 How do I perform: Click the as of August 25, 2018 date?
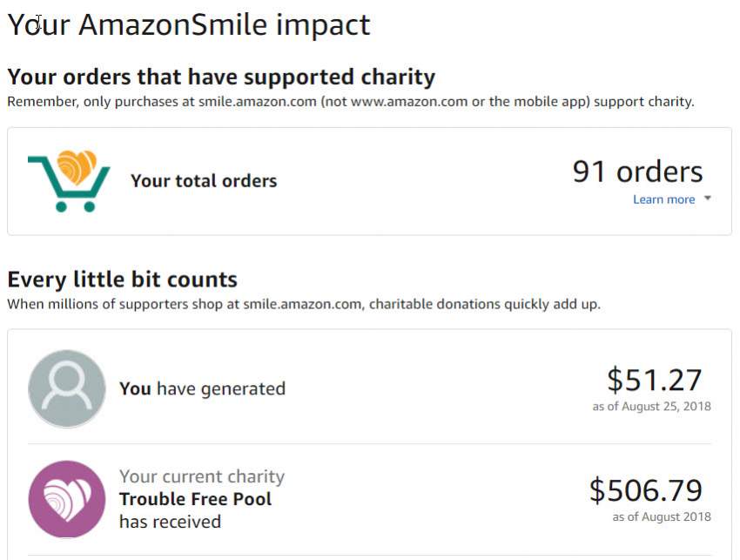pyautogui.click(x=652, y=406)
